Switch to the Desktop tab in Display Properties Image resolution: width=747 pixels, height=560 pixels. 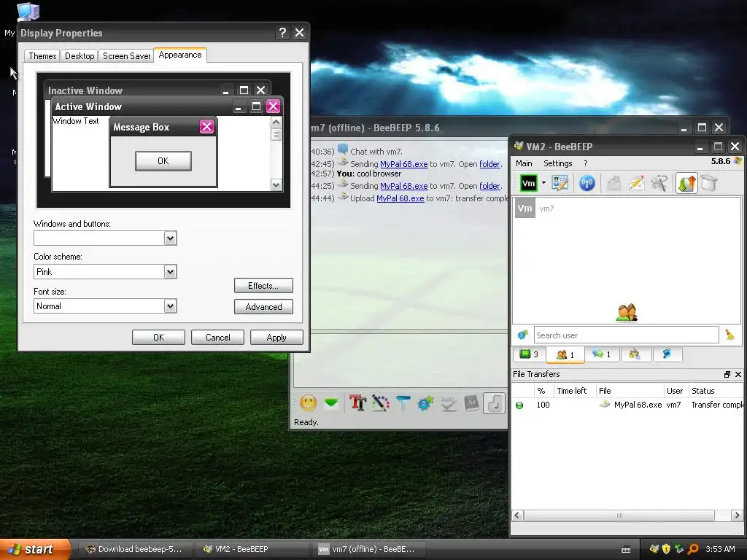click(x=80, y=56)
